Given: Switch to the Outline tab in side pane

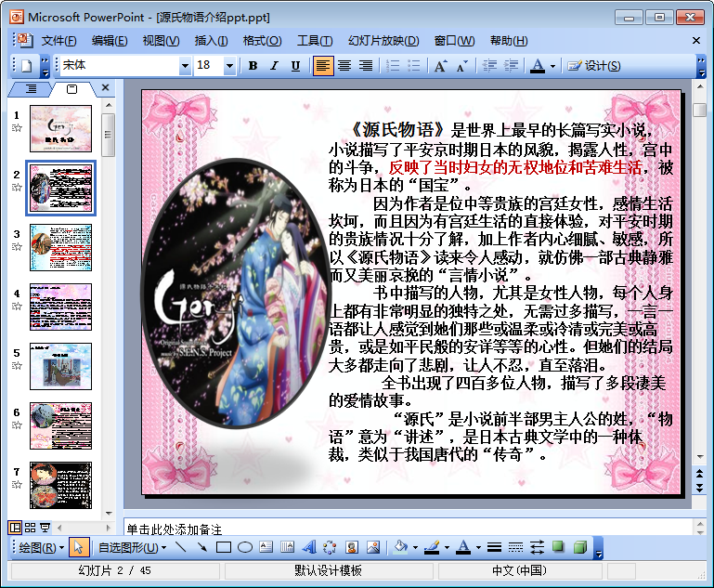Looking at the screenshot, I should point(31,89).
